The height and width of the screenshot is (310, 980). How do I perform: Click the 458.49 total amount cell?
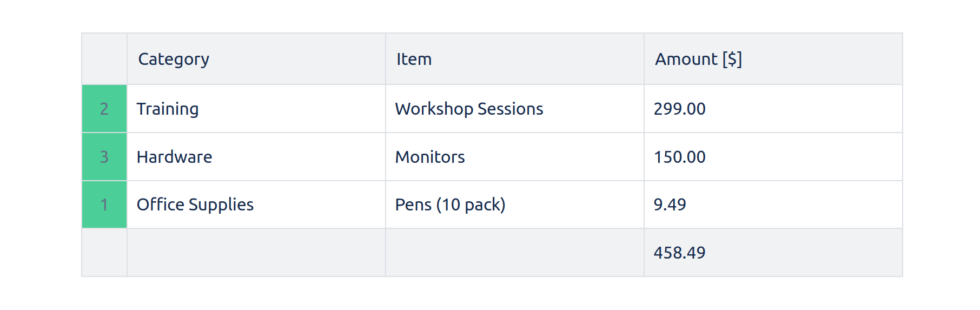pyautogui.click(x=679, y=253)
